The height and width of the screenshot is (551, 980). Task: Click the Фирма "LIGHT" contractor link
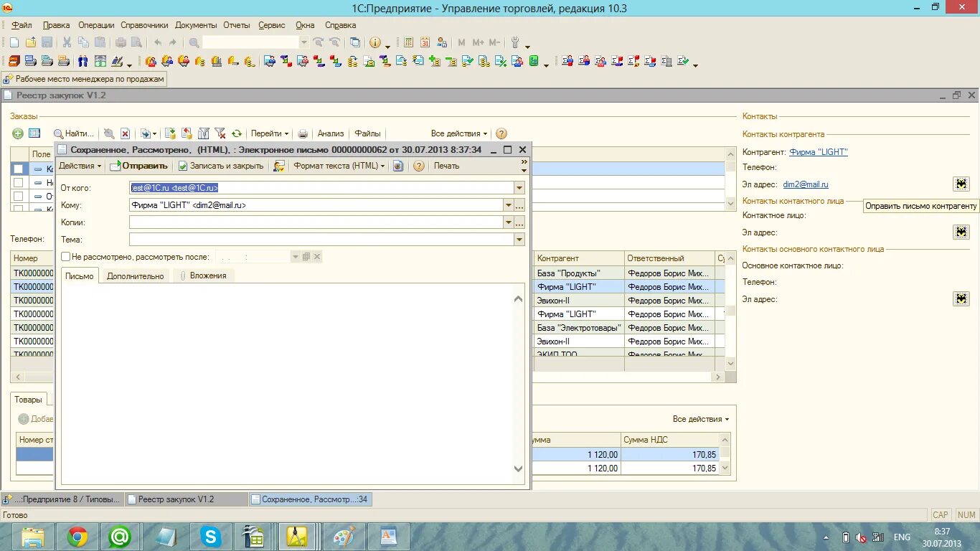pyautogui.click(x=819, y=152)
